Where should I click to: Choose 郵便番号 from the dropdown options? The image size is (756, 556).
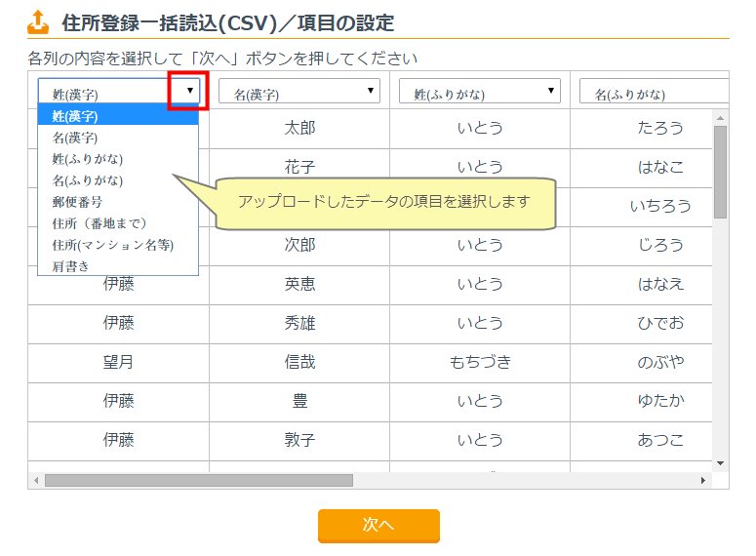pyautogui.click(x=118, y=202)
